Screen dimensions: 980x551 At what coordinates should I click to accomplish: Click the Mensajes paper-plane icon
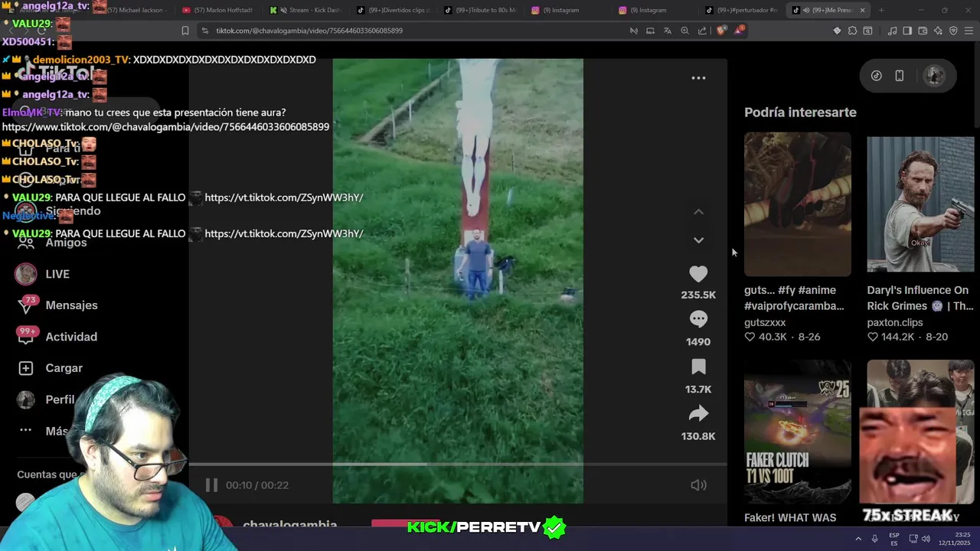tap(26, 305)
